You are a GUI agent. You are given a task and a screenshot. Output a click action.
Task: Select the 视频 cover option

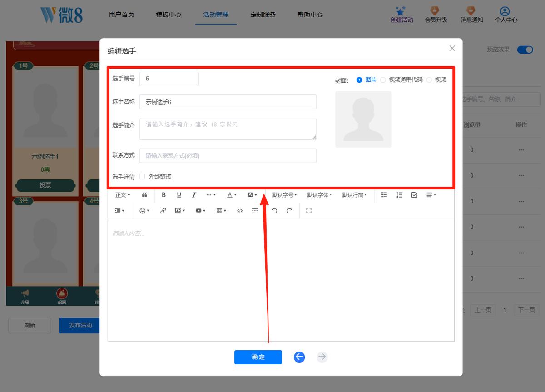(436, 80)
